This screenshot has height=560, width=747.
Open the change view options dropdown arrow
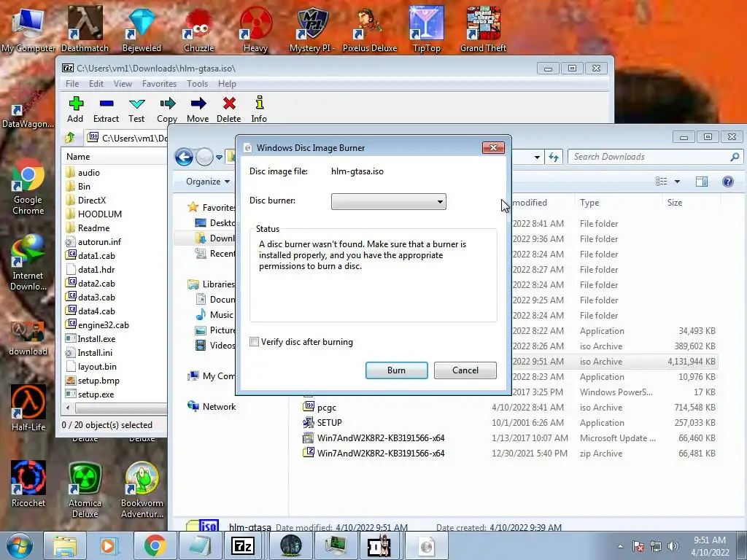tap(677, 182)
